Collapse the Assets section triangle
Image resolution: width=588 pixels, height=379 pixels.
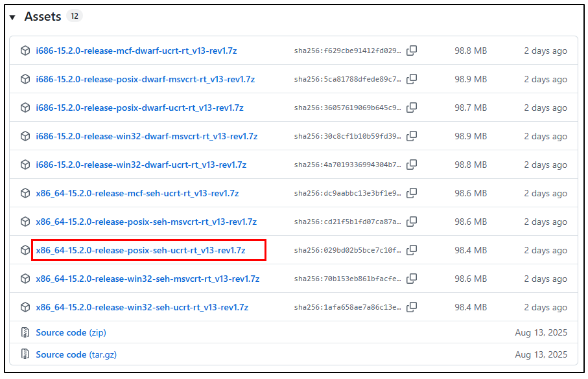(13, 17)
